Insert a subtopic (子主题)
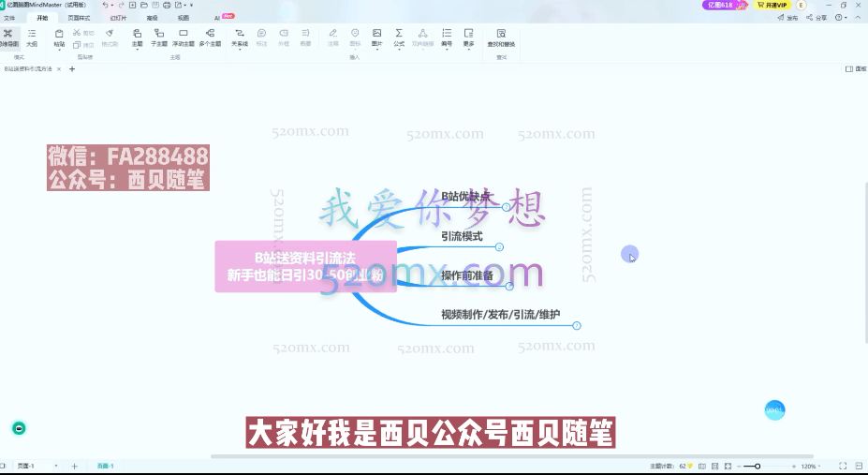 (159, 37)
